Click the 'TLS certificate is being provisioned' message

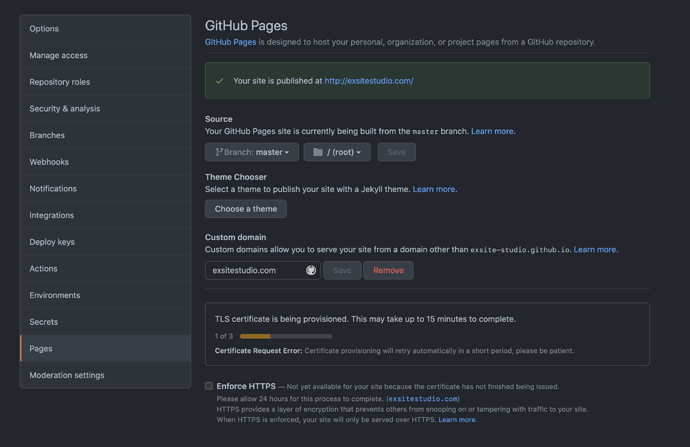tap(365, 319)
